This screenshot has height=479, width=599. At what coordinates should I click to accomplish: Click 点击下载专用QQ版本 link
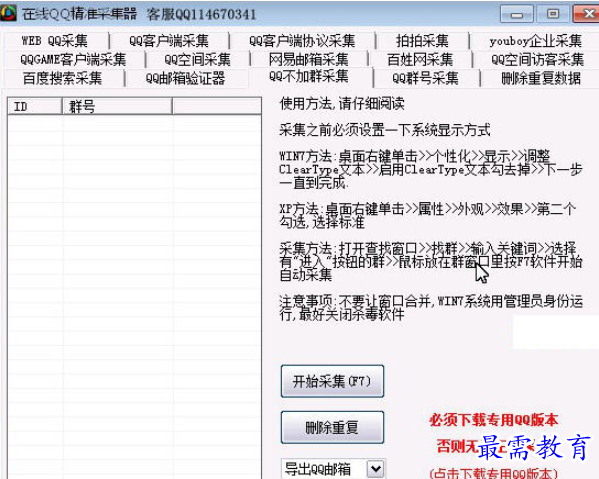coord(494,473)
